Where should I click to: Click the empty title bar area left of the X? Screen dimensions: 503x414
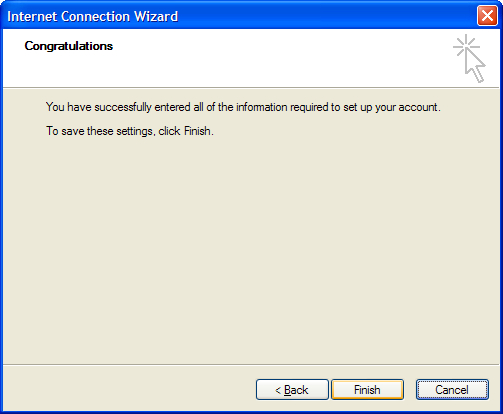point(327,15)
